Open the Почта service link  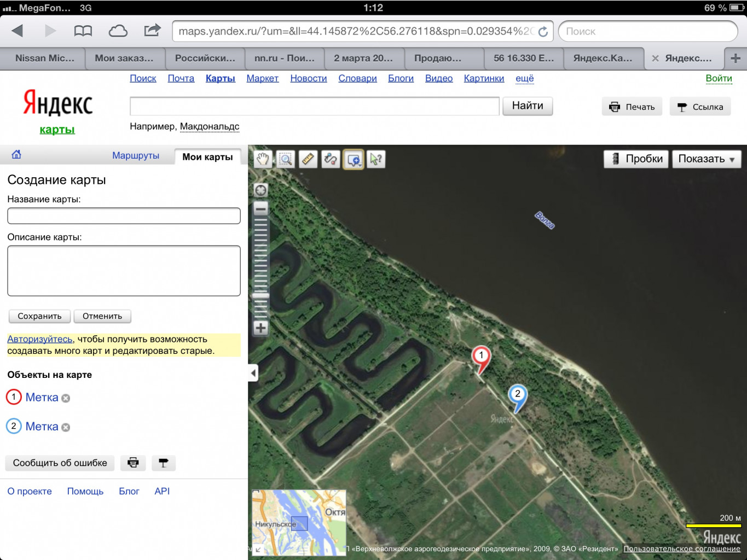(x=181, y=78)
